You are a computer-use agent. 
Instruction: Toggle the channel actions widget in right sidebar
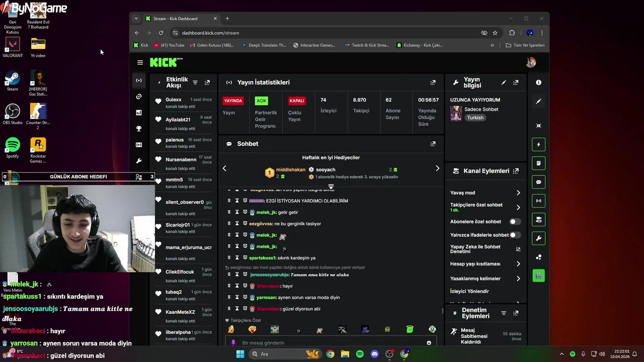pyautogui.click(x=539, y=219)
